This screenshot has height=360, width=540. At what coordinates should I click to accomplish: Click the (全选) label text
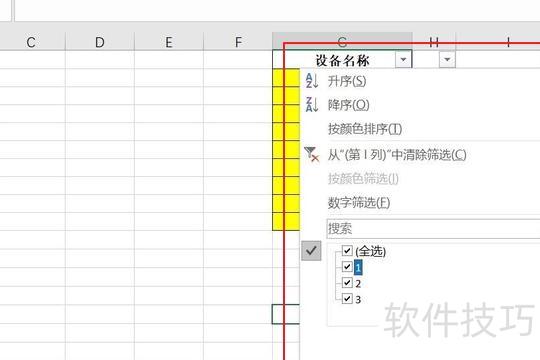pyautogui.click(x=371, y=251)
